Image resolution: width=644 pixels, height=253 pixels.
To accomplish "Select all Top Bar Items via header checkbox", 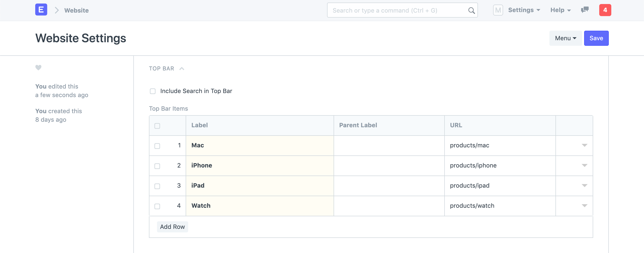I will click(x=158, y=125).
